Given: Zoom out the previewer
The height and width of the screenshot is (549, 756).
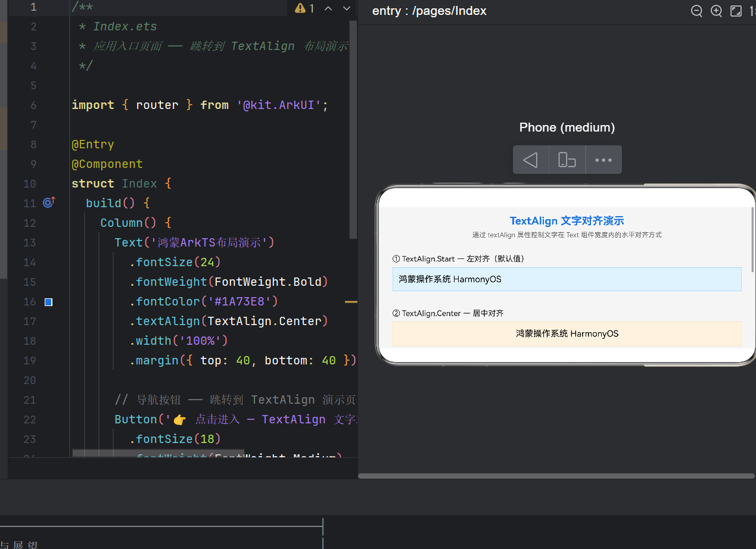Looking at the screenshot, I should pyautogui.click(x=696, y=11).
